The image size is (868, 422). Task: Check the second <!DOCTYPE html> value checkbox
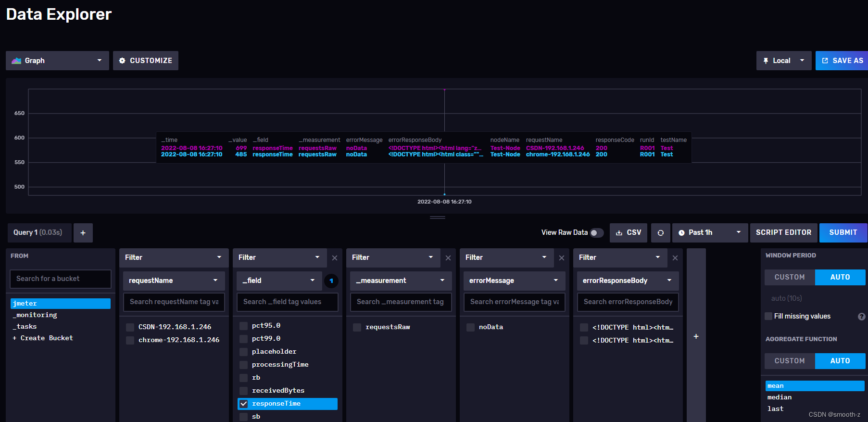click(x=584, y=340)
